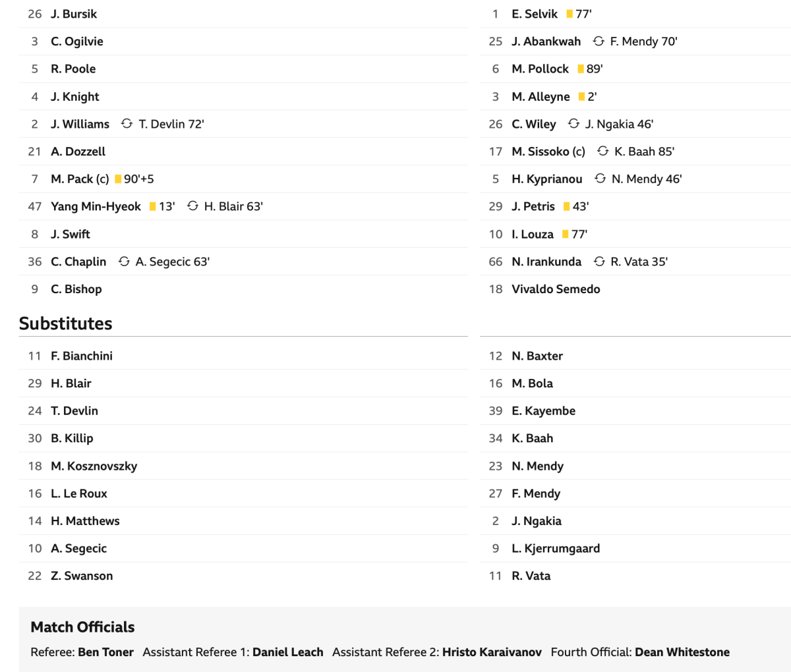Click yellow card icon next to M. Alleyne
Image resolution: width=791 pixels, height=672 pixels.
581,97
